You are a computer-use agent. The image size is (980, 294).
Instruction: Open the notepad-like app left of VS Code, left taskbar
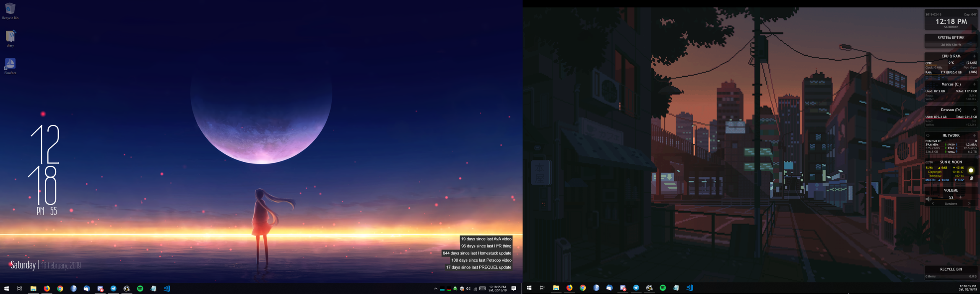click(x=153, y=289)
